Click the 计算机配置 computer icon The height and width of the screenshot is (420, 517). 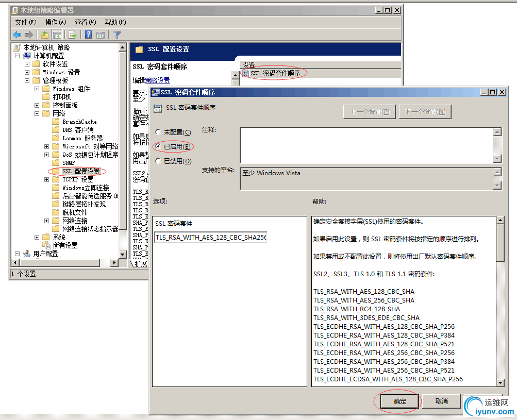point(27,56)
